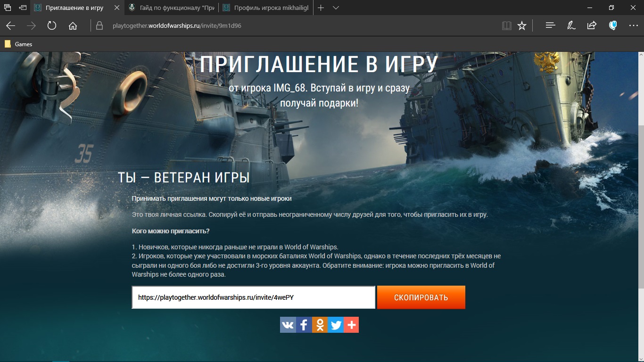Open more sharing options plus icon

click(x=351, y=325)
